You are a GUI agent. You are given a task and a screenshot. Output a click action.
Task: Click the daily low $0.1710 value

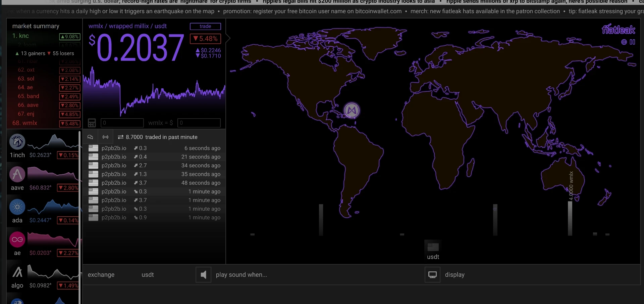(x=208, y=56)
